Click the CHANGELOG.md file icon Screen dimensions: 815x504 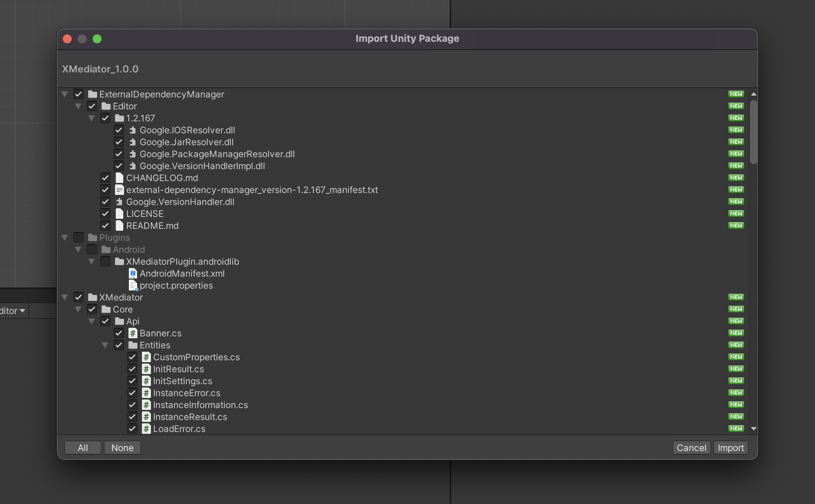[x=119, y=178]
